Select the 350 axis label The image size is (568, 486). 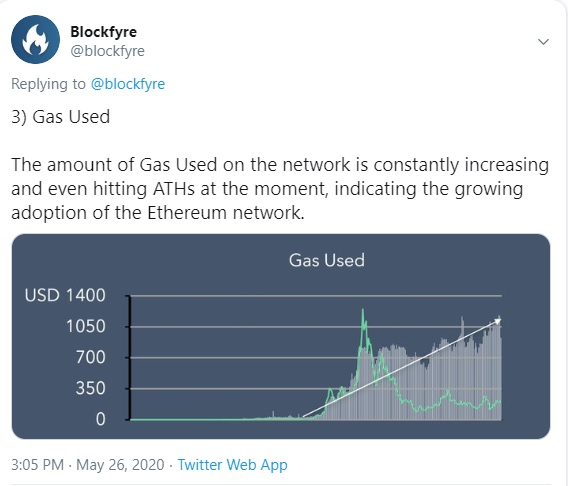pyautogui.click(x=91, y=388)
